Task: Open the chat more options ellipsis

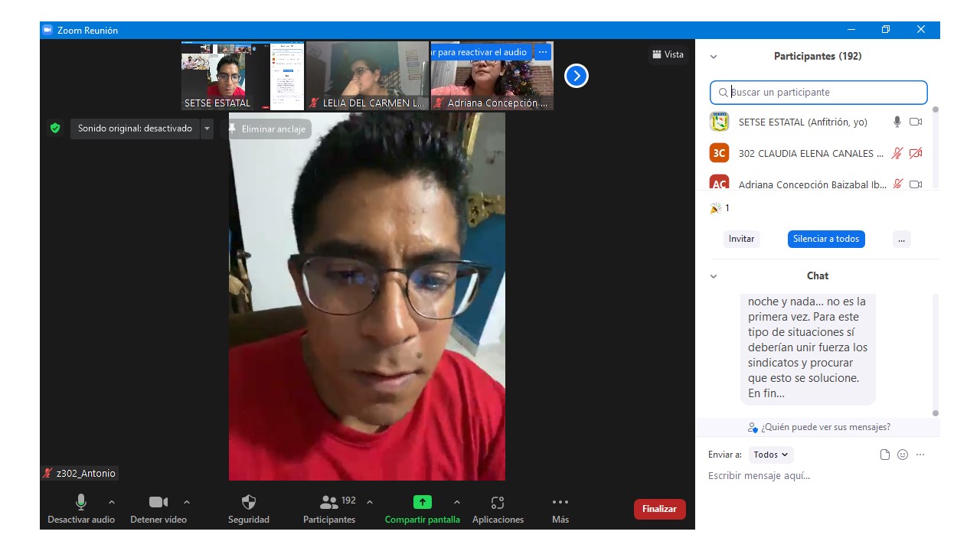Action: 920,455
